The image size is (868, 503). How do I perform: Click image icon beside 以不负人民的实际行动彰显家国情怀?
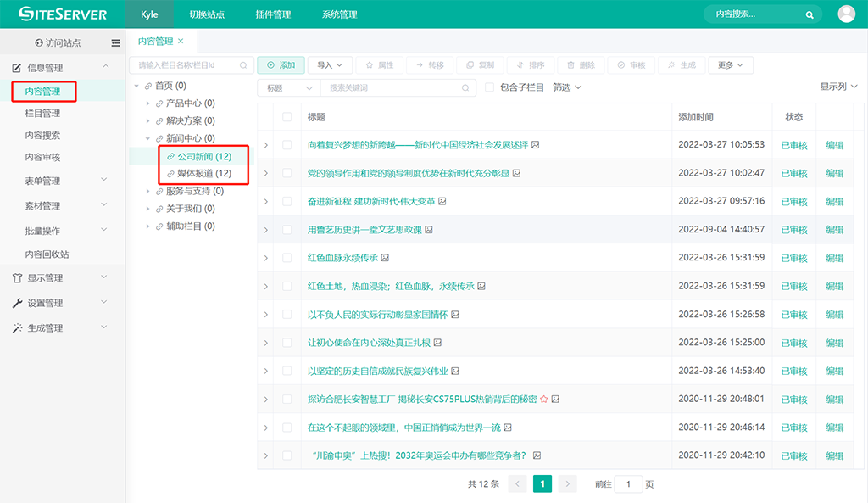point(455,314)
